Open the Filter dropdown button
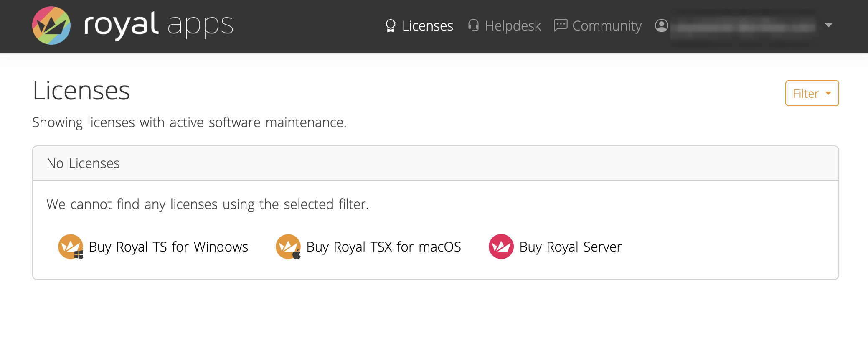Viewport: 868px width, 346px height. (x=806, y=93)
